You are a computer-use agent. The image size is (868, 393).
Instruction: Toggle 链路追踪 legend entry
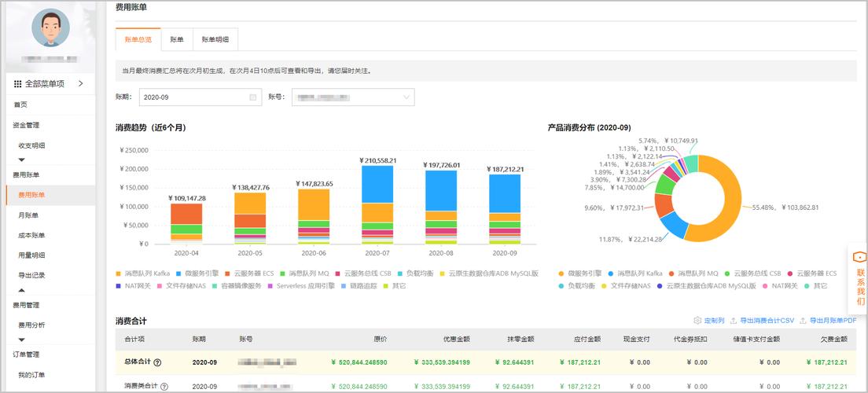(x=359, y=286)
